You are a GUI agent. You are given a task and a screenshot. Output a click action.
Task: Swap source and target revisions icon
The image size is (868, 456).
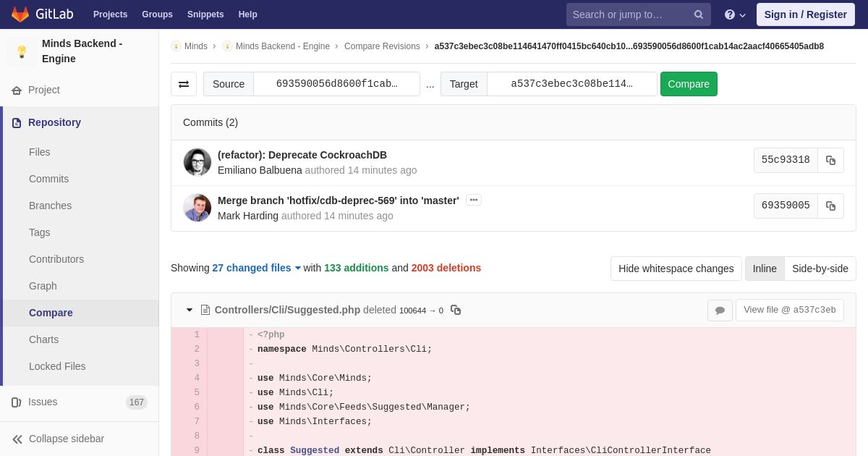pyautogui.click(x=184, y=84)
